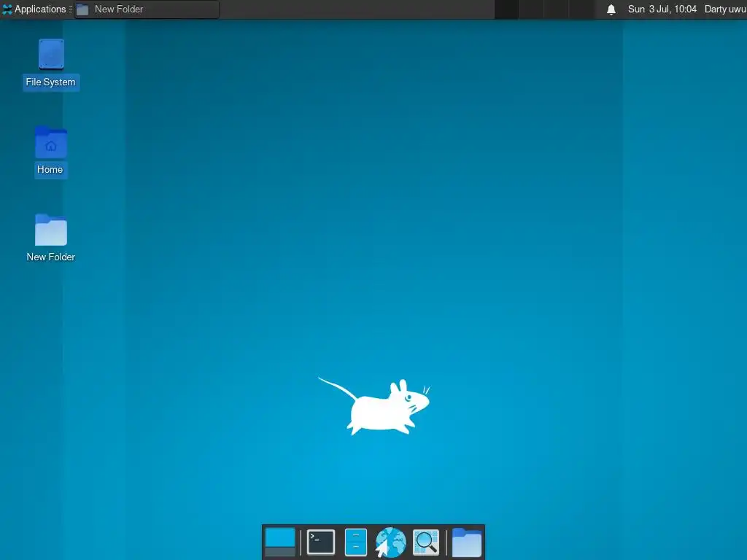Launch the Web Browser globe icon in the dock
The width and height of the screenshot is (747, 560).
[x=390, y=542]
